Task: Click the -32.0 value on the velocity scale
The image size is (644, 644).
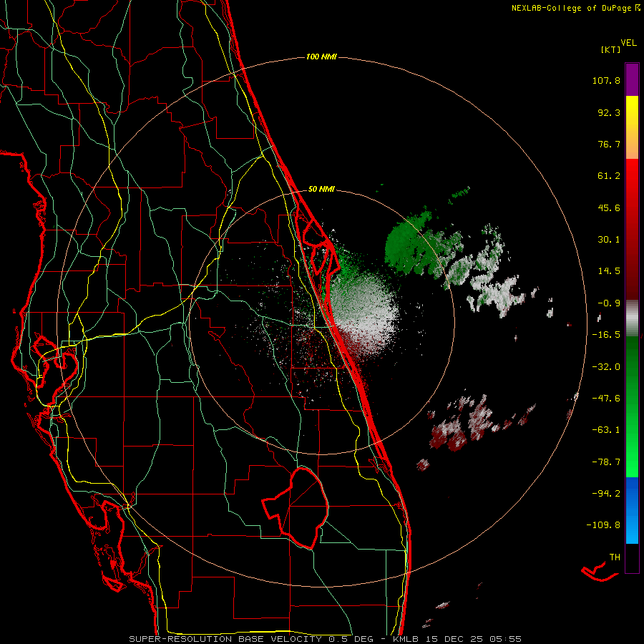Action: [606, 367]
